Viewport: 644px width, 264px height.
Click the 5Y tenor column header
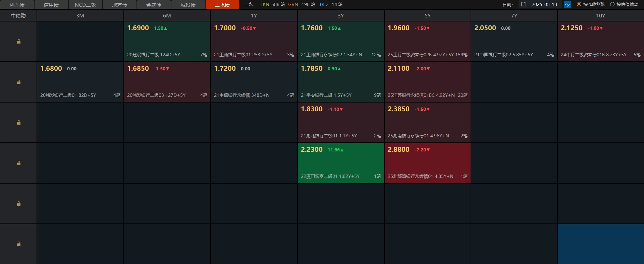click(x=428, y=16)
